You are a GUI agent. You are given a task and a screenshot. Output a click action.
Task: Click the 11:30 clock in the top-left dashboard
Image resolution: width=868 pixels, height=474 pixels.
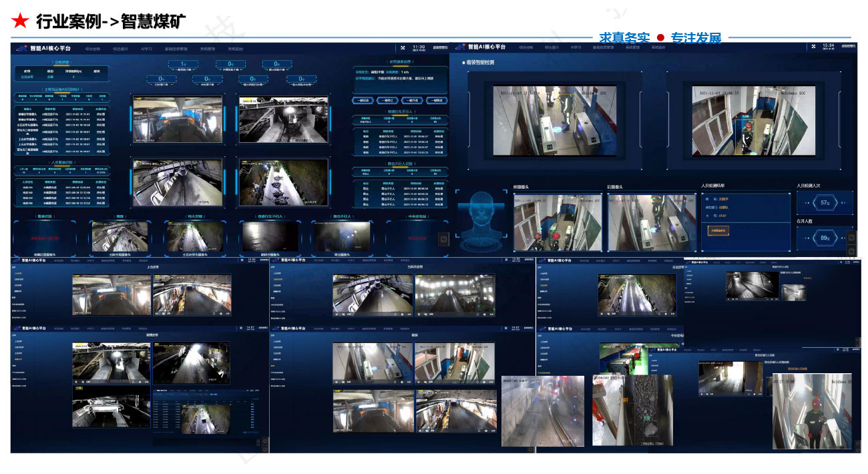[419, 47]
